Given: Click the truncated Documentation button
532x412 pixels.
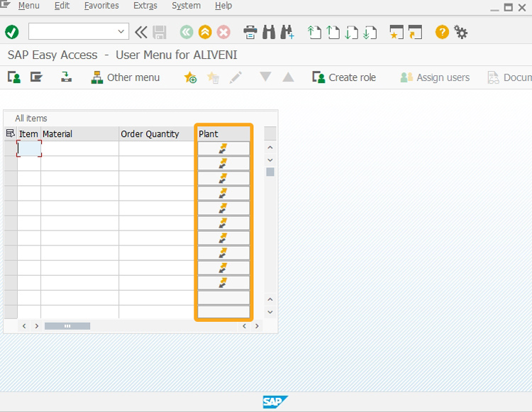Looking at the screenshot, I should [x=509, y=77].
